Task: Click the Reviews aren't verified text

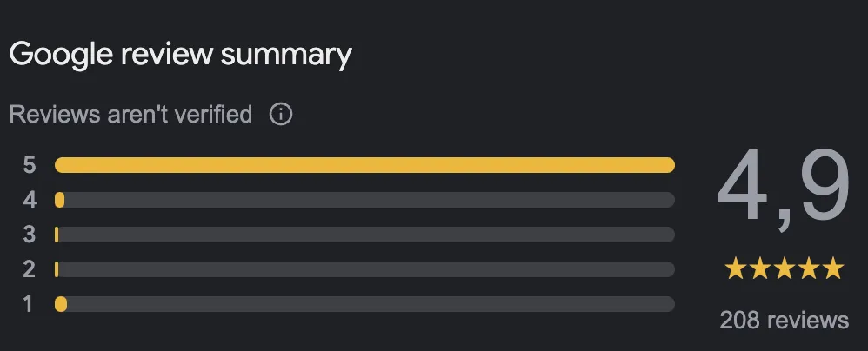Action: click(130, 115)
